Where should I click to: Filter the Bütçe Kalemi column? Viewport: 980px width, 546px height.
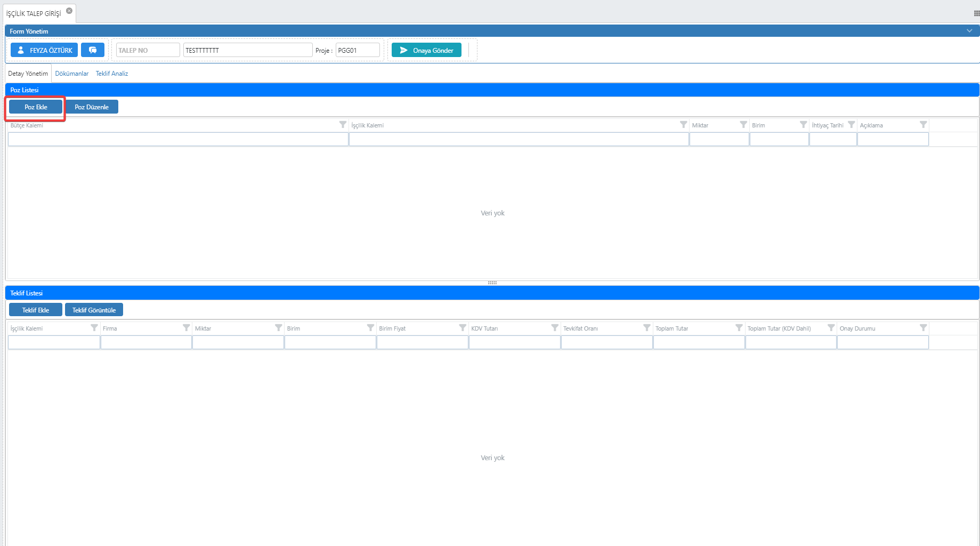pos(343,125)
